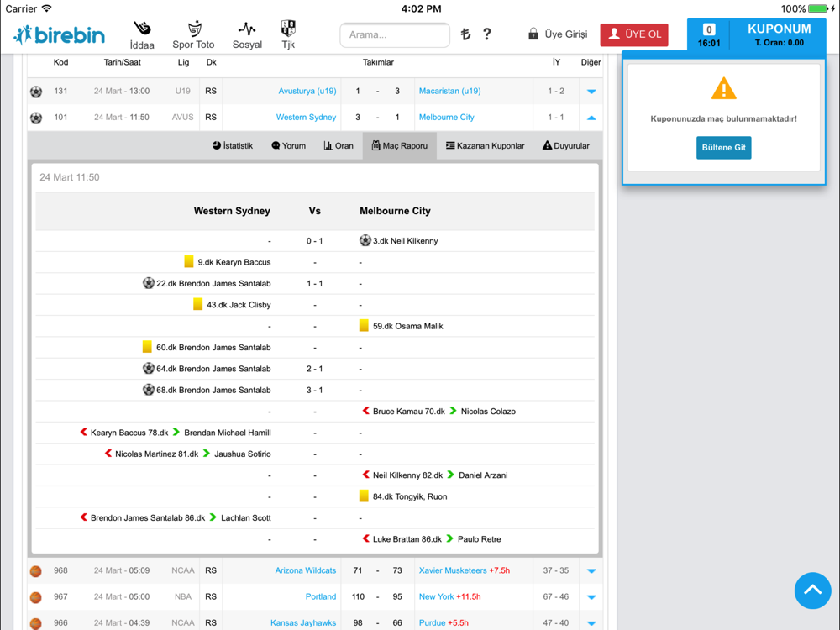Click the Bültene Git button
840x630 pixels.
coord(723,148)
